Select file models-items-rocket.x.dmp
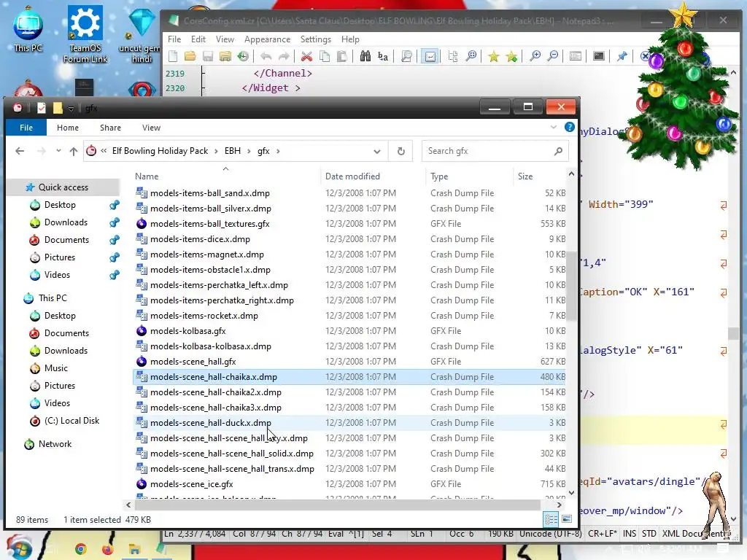 point(204,316)
